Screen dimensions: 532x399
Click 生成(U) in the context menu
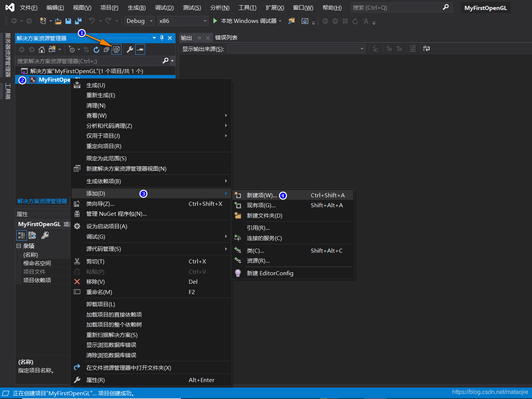(151, 85)
